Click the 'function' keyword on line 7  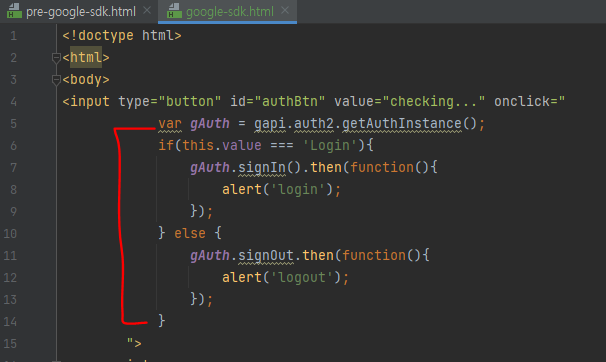click(x=382, y=168)
